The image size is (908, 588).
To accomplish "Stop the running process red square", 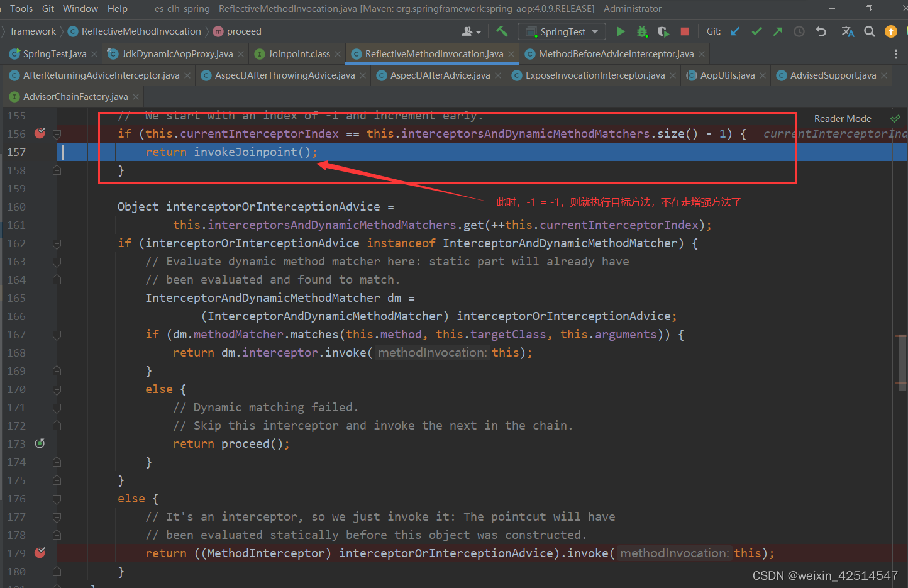I will 685,31.
